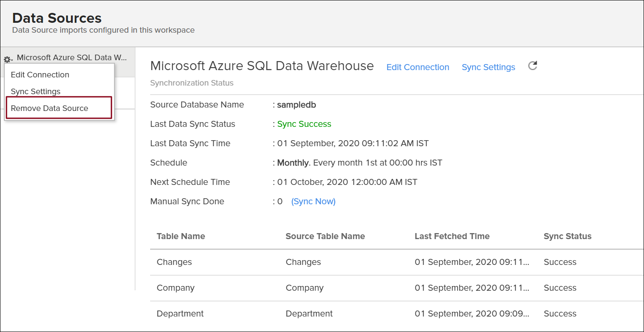The height and width of the screenshot is (332, 644).
Task: Open the gear menu beside the data source
Action: click(8, 59)
